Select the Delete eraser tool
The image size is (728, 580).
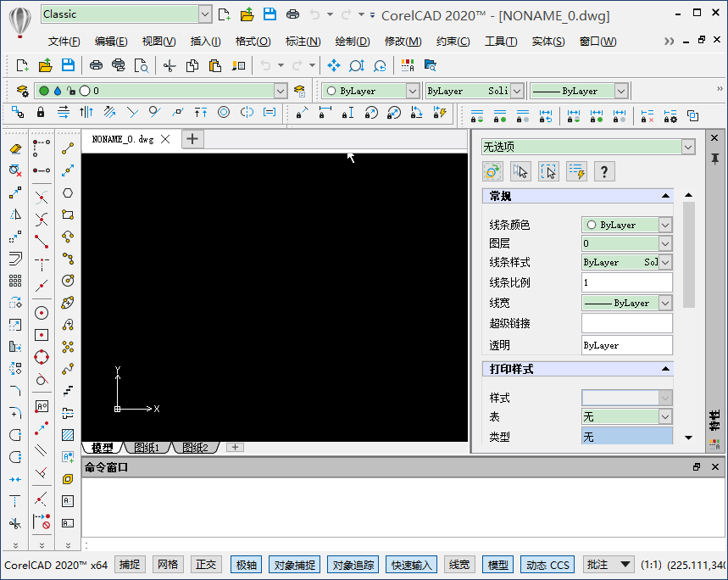15,148
